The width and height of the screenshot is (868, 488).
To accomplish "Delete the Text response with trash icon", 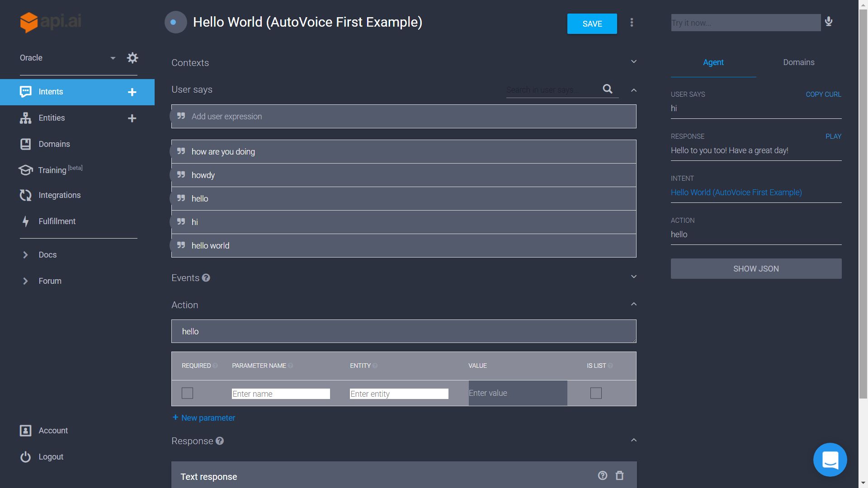I will (620, 475).
